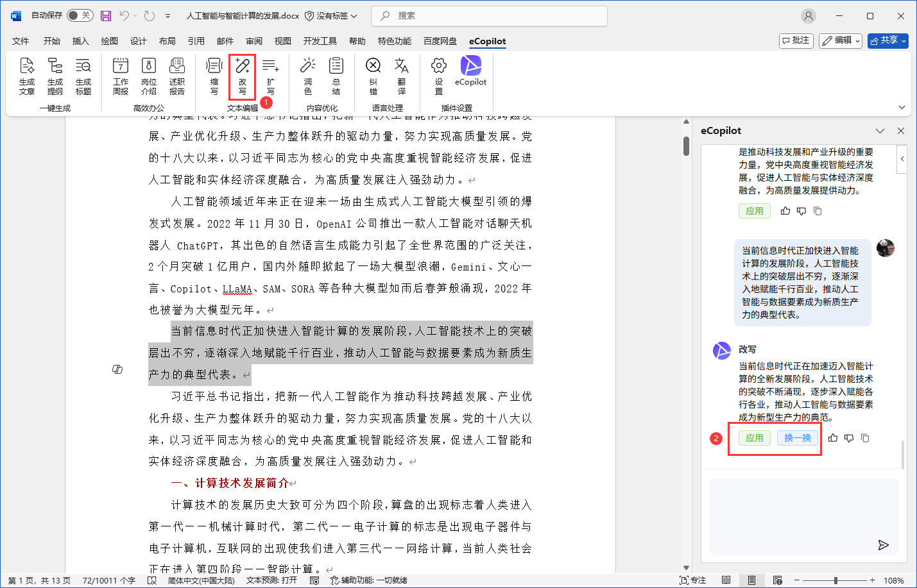Click the zoom slider in status bar
Screen dimensions: 917x588
(835, 580)
